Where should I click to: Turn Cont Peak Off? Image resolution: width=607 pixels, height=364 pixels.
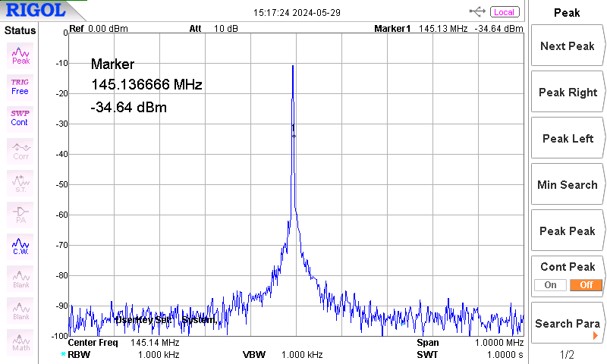(x=586, y=285)
